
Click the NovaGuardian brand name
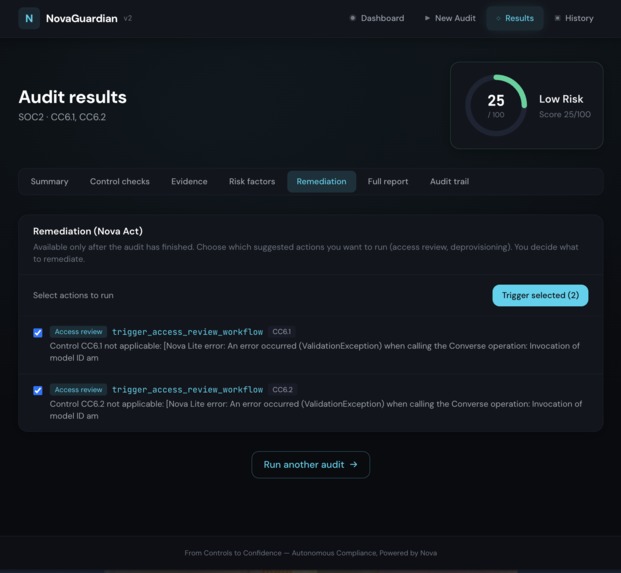tap(82, 19)
